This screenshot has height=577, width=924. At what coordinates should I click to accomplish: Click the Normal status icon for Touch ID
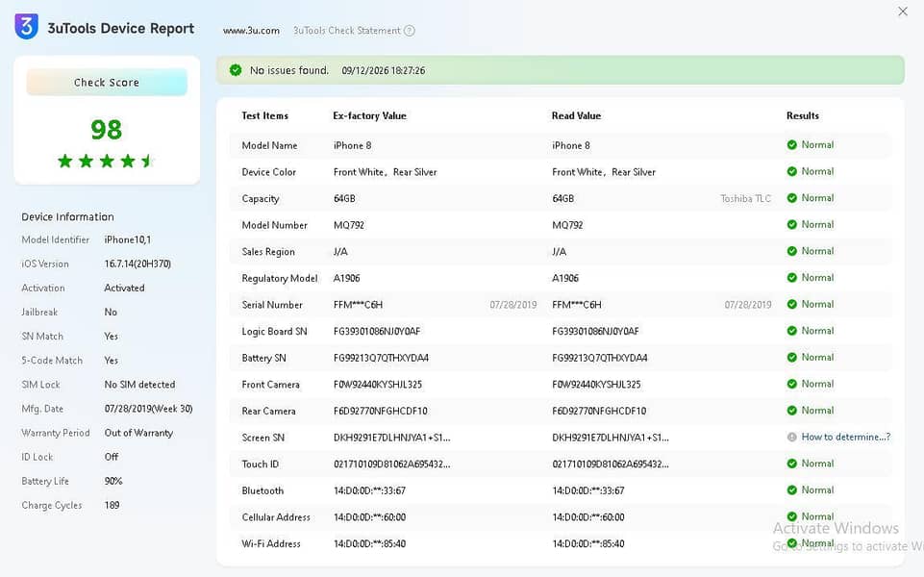pyautogui.click(x=792, y=464)
